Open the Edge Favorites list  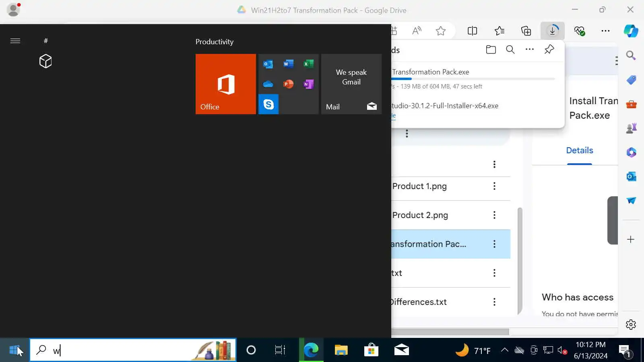[500, 31]
